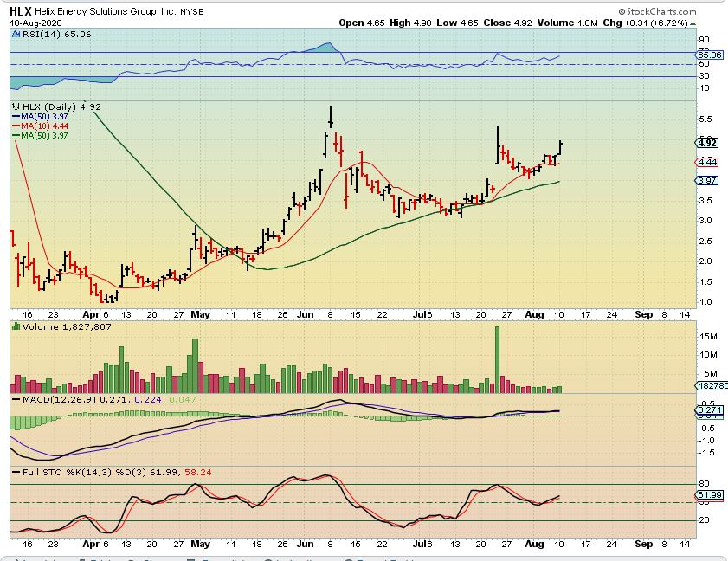Click the 10-Aug-2020 date label
Viewport: 728px width, 561px height.
(35, 23)
